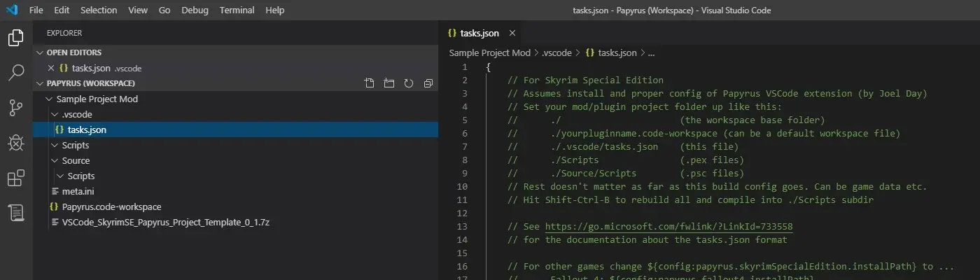Click the New Folder icon in workspace header
The image size is (980, 280).
pyautogui.click(x=389, y=83)
